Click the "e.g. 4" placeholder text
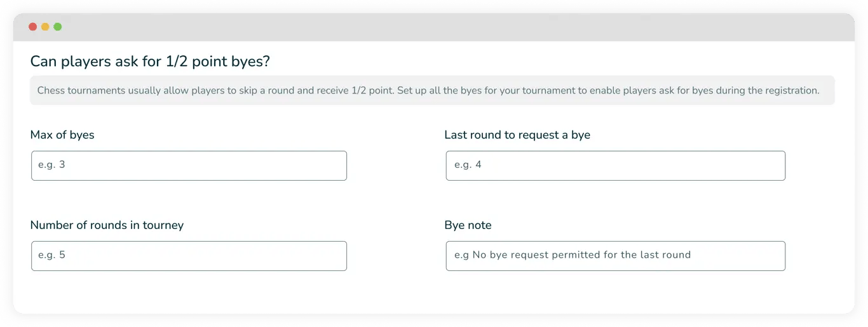 coord(468,165)
